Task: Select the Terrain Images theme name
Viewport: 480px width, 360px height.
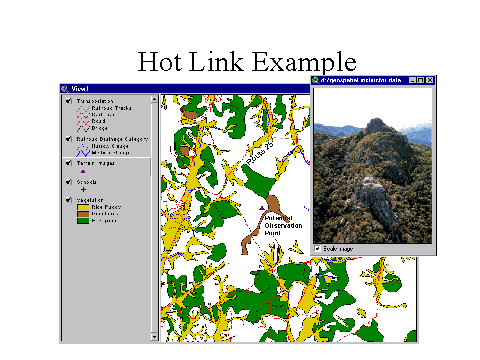Action: tap(95, 163)
